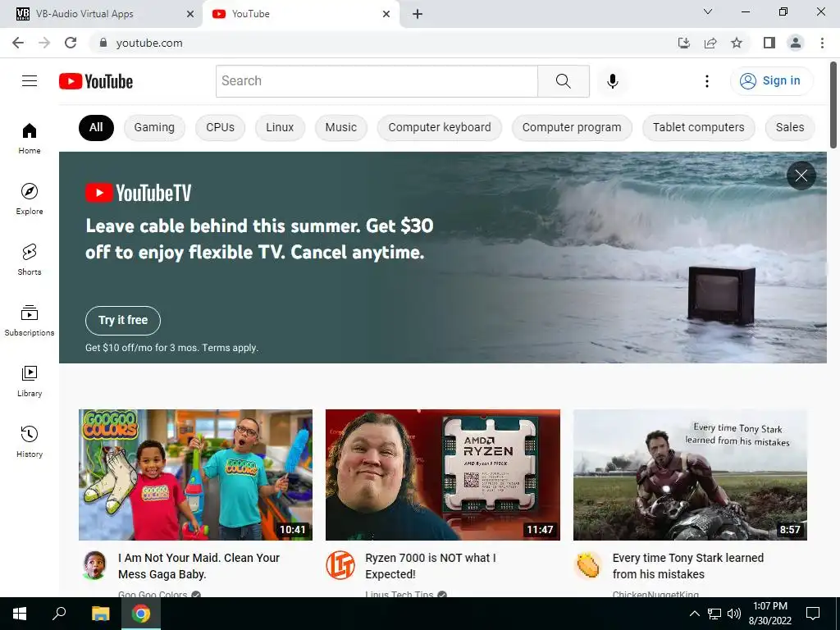Click the Sign in button

771,81
